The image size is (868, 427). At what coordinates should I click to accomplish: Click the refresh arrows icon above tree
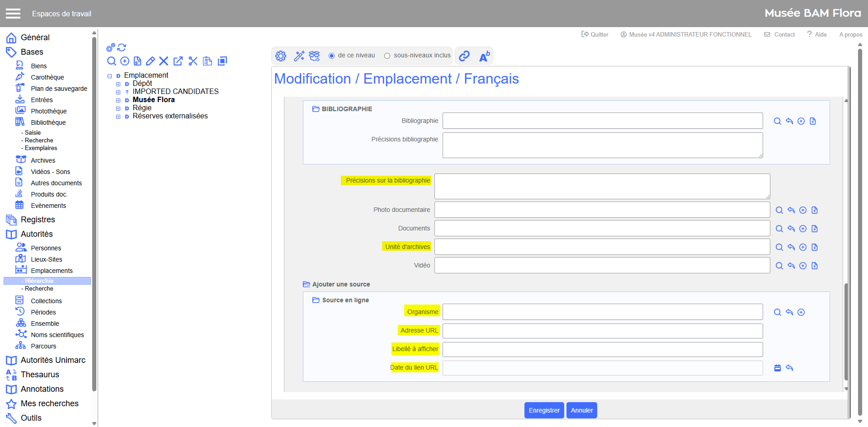(122, 47)
